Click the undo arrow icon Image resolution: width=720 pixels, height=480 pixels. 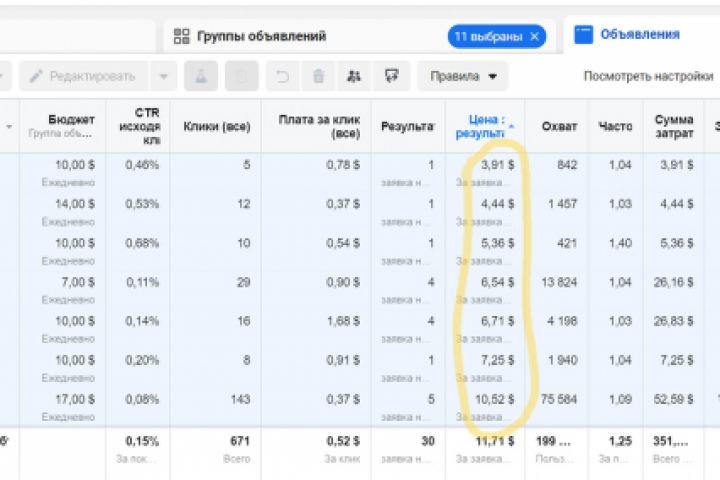(283, 76)
